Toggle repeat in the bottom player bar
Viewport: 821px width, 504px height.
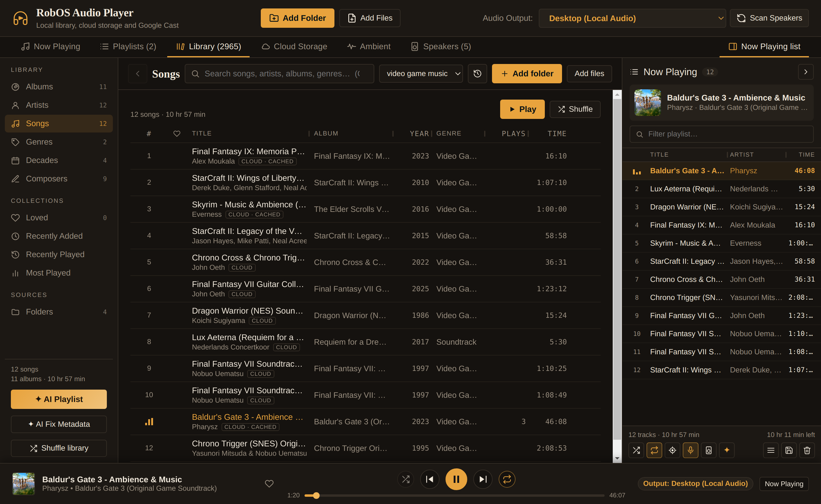click(507, 479)
